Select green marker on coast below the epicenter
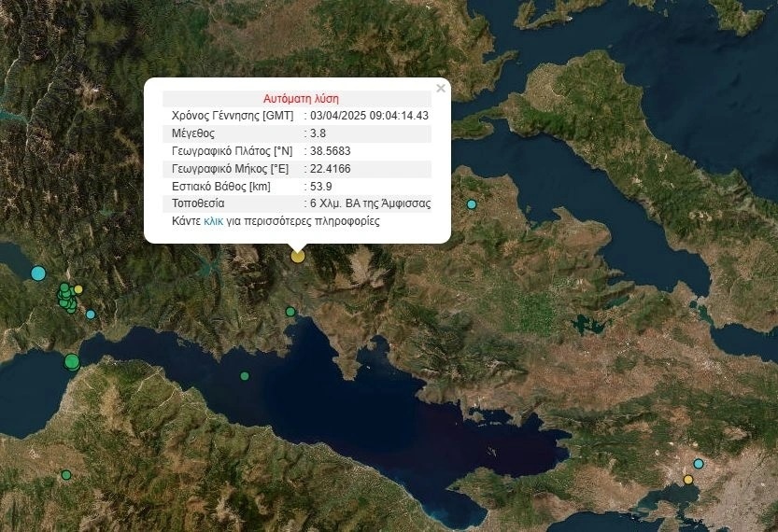This screenshot has height=532, width=778. pos(290,312)
